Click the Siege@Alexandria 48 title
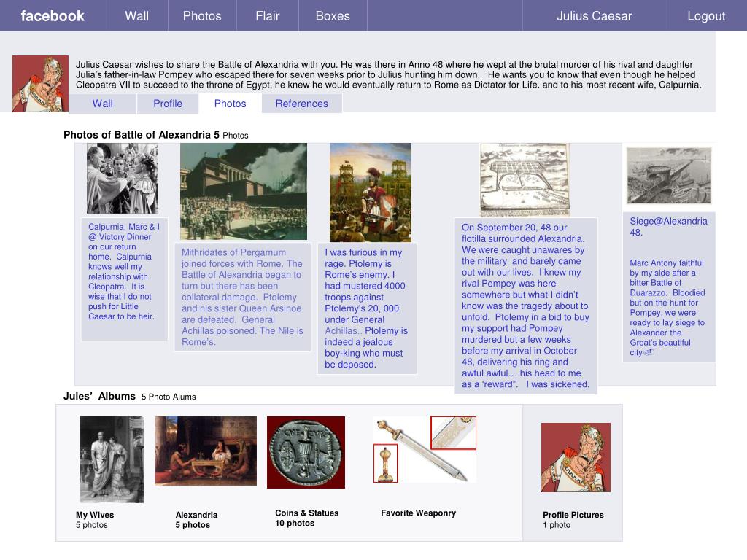Viewport: 747px width, 560px height. point(668,227)
